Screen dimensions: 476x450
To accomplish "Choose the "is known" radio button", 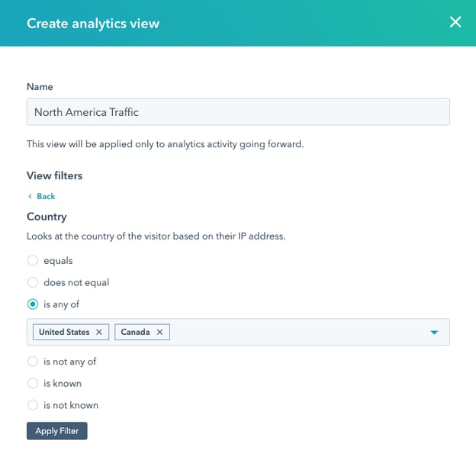I will coord(33,383).
